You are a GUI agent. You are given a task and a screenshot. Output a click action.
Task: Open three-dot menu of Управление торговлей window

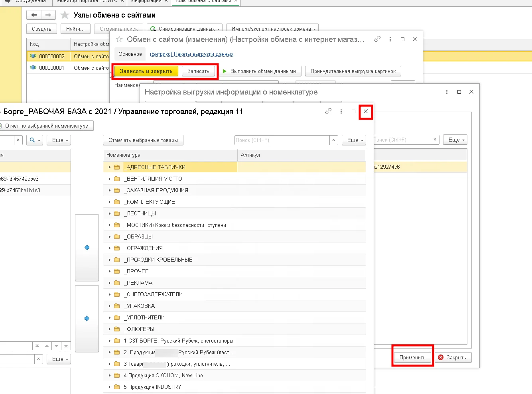[341, 111]
